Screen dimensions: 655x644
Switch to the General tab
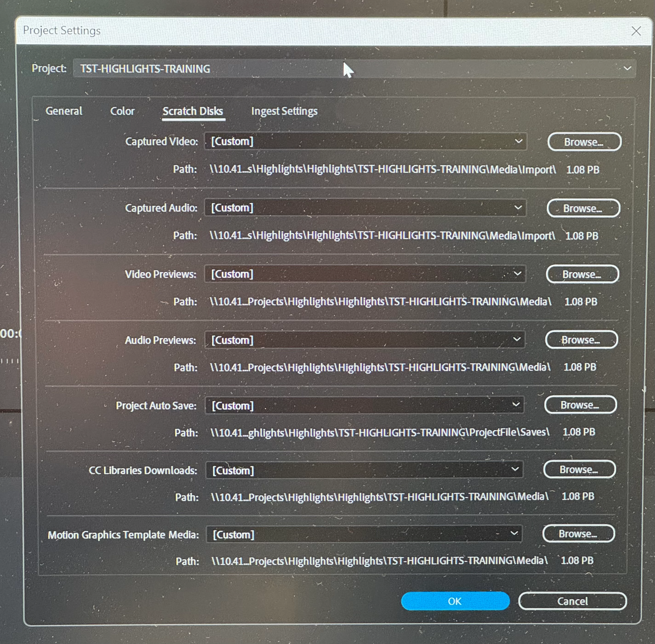(x=64, y=111)
